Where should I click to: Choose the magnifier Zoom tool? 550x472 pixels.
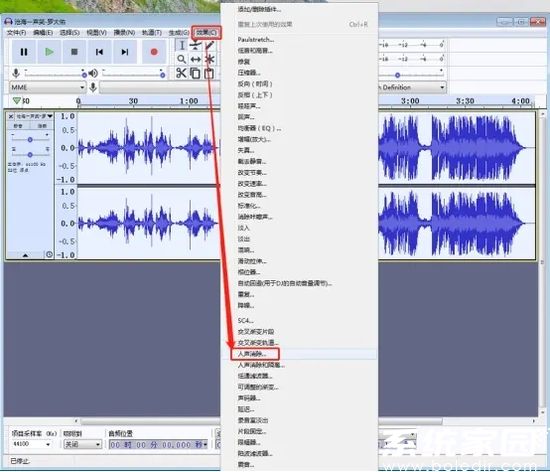click(x=181, y=59)
